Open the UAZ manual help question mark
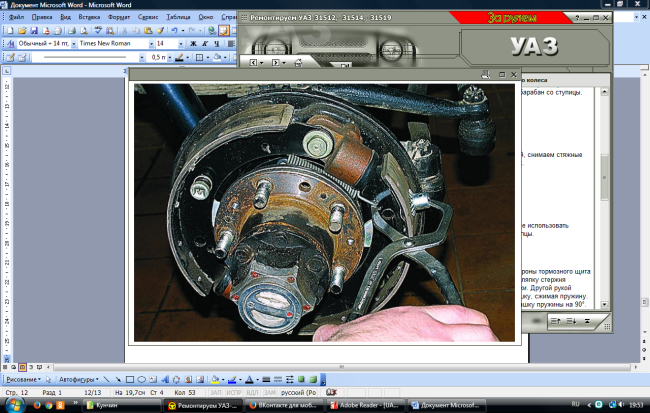 pos(577,18)
